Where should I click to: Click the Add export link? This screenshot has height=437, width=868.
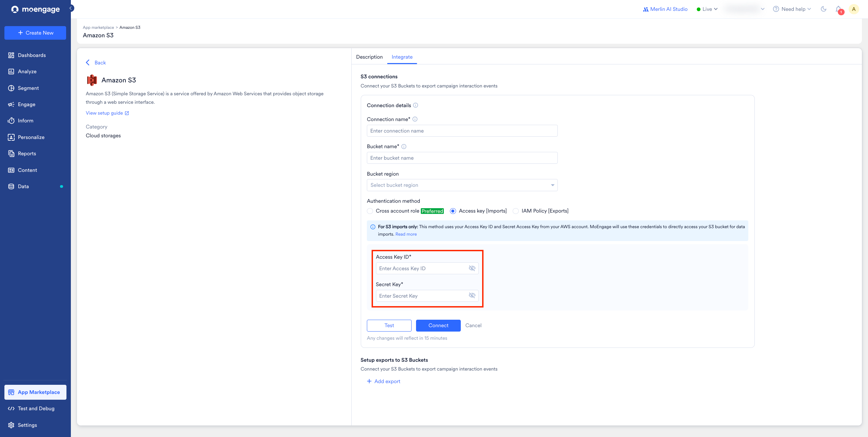click(x=384, y=381)
